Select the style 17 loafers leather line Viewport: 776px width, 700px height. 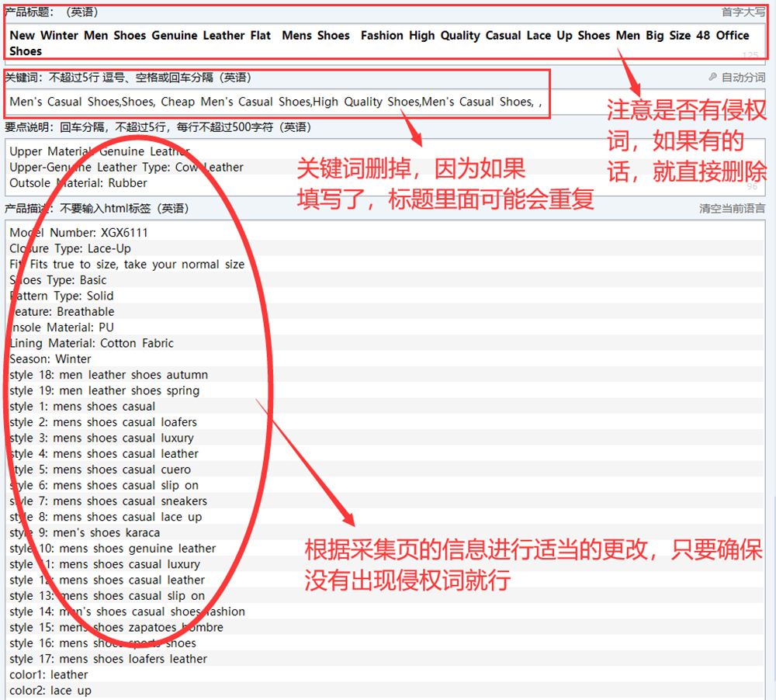point(109,660)
